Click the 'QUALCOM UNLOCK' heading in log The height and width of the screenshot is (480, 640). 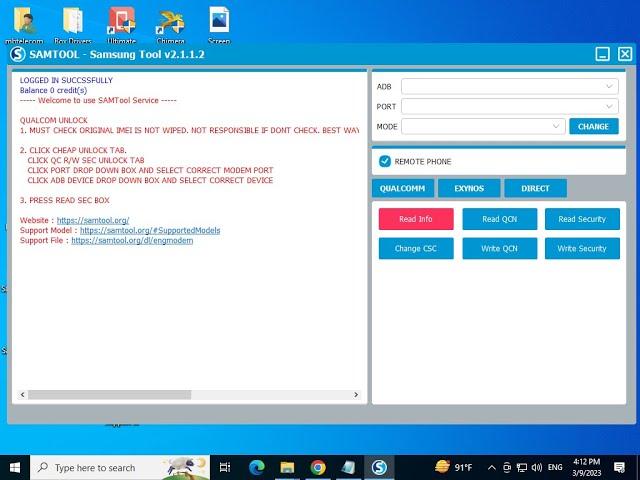click(53, 120)
